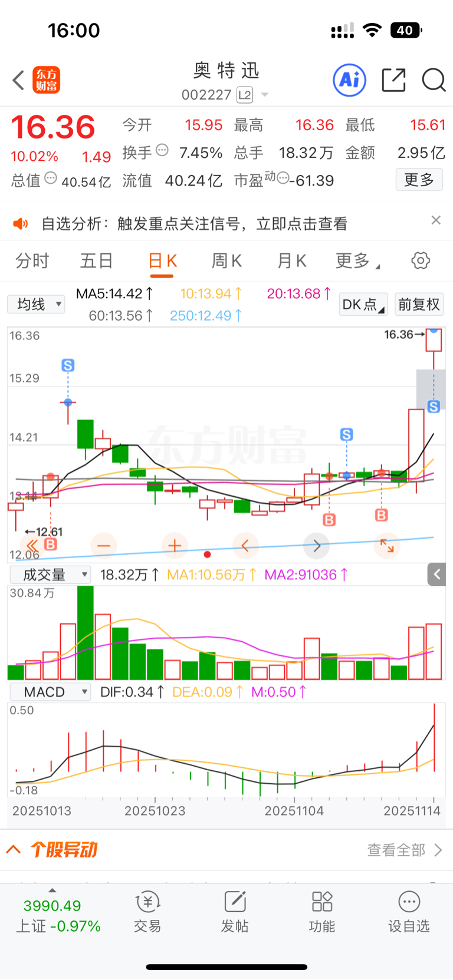The image size is (453, 980).
Task: Select the 日K tab
Action: (x=163, y=260)
